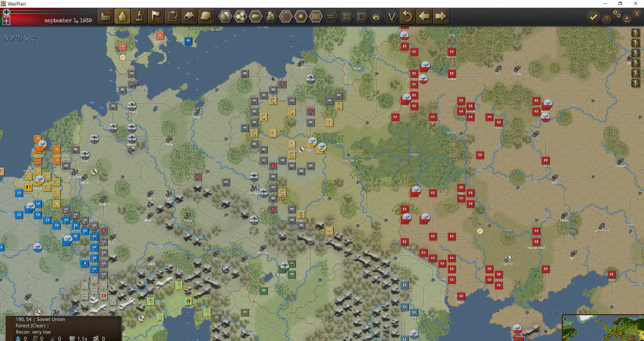This screenshot has height=341, width=644.
Task: Go to previous unit with left arrow
Action: point(424,16)
